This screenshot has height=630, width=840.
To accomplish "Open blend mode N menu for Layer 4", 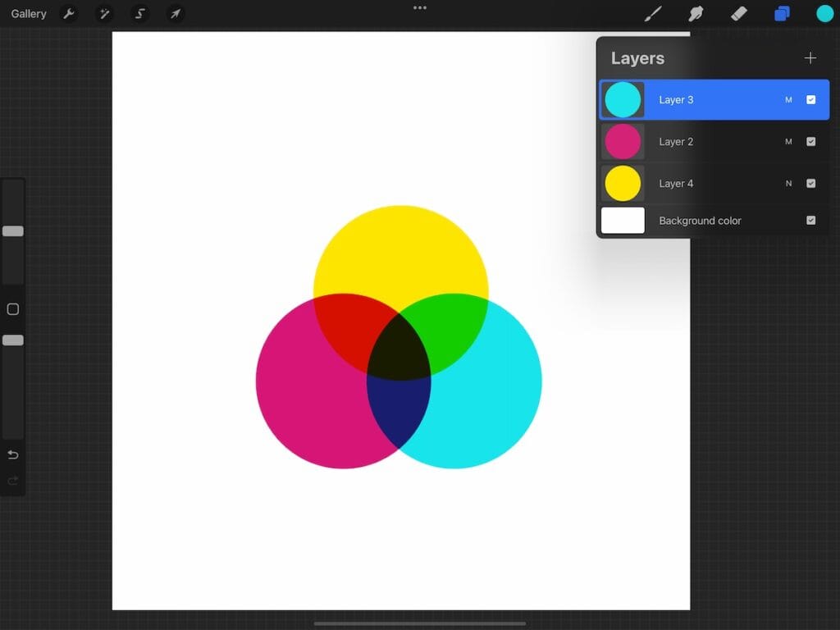I will click(787, 183).
